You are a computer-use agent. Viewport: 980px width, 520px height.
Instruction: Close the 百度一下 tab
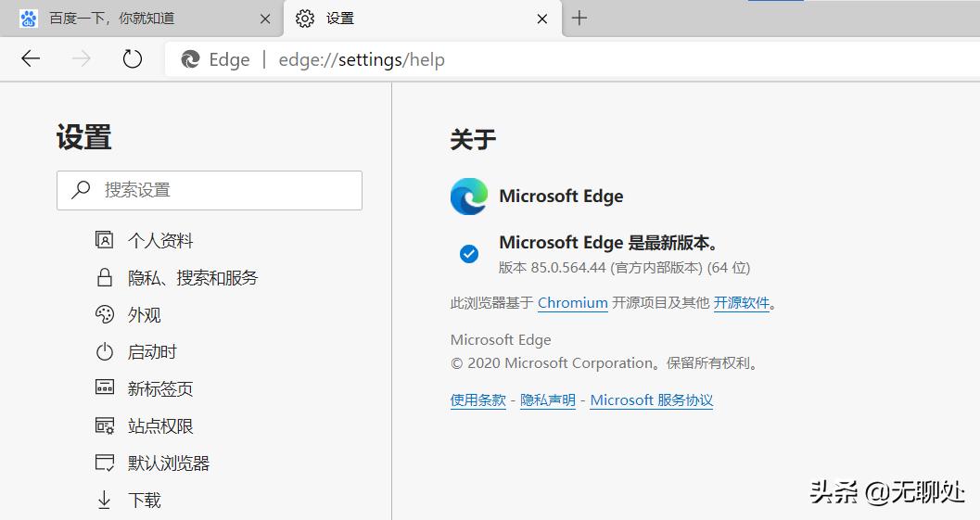tap(265, 19)
